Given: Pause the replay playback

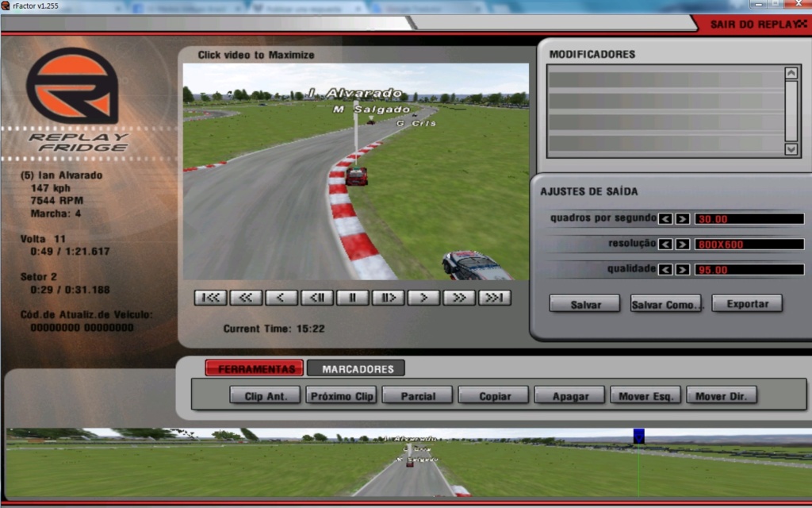Looking at the screenshot, I should coord(353,298).
